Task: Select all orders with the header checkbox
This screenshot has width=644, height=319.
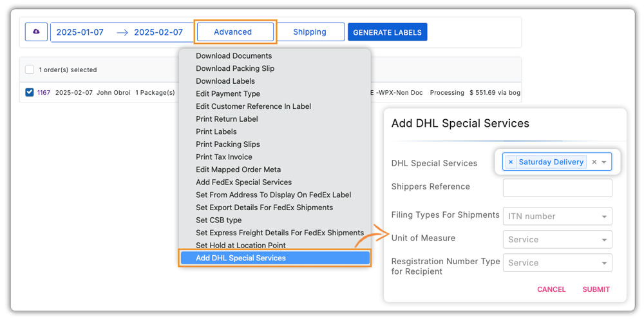Action: point(30,70)
